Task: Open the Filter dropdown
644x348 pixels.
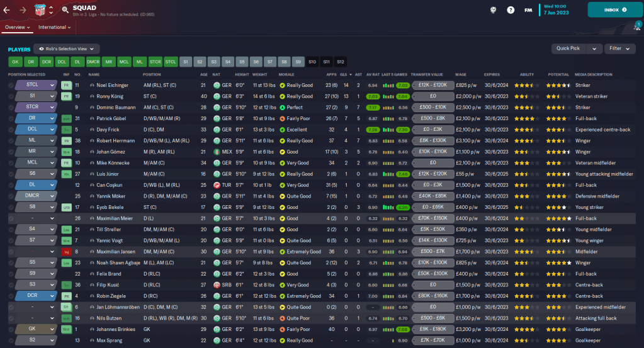Action: pyautogui.click(x=619, y=48)
